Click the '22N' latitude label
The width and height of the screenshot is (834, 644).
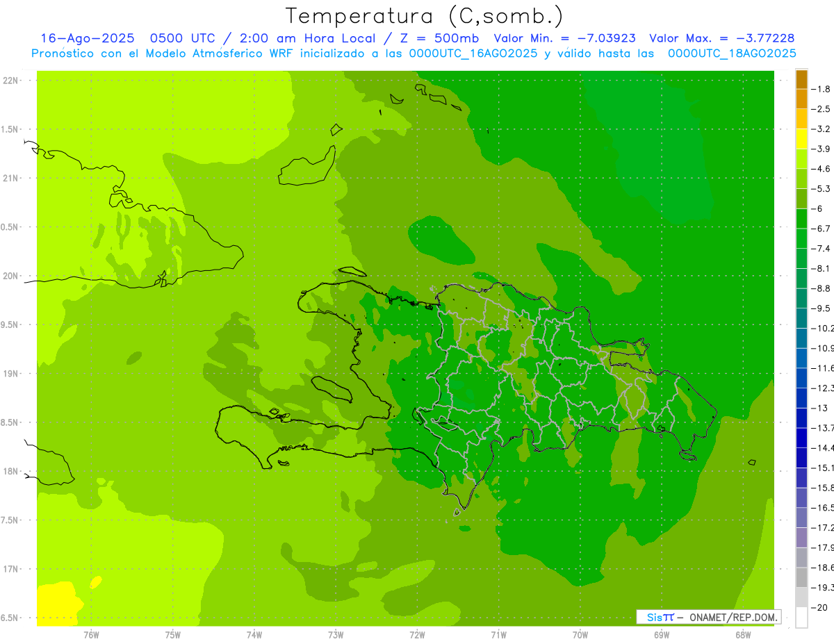10,80
